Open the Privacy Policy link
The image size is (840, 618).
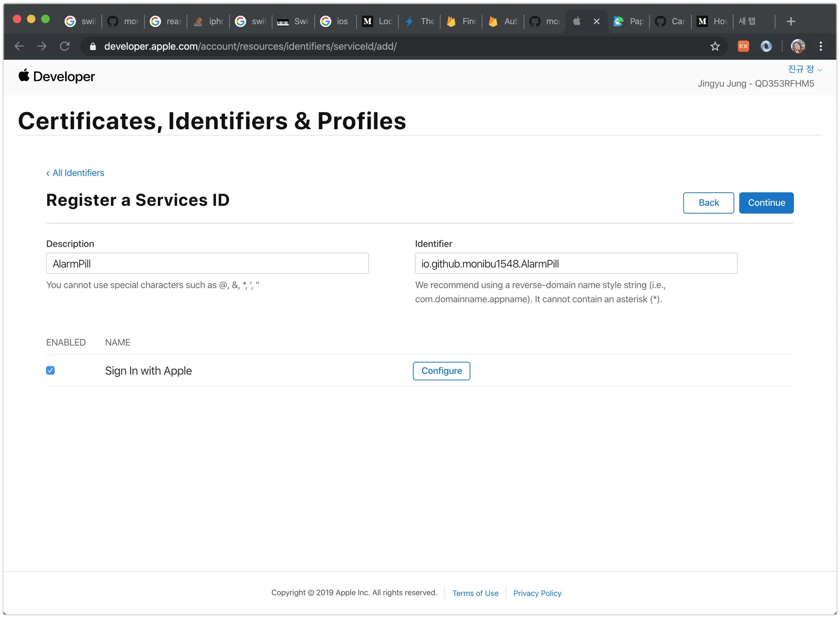(537, 593)
